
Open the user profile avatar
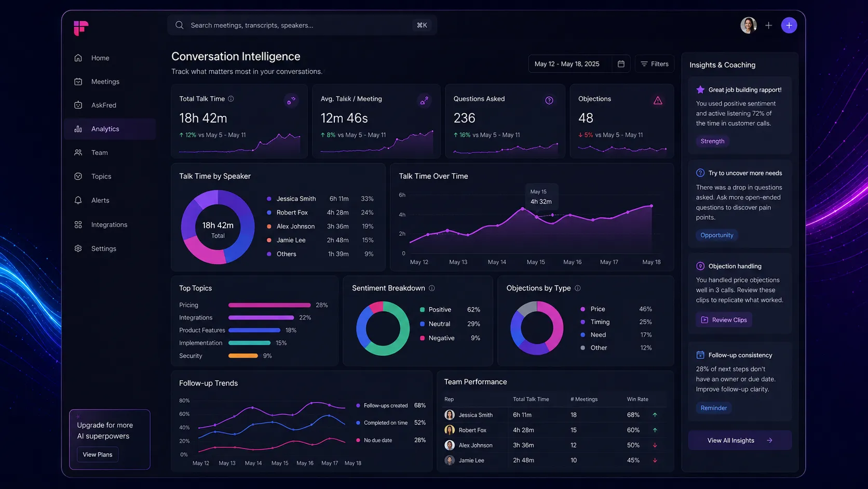pyautogui.click(x=748, y=25)
